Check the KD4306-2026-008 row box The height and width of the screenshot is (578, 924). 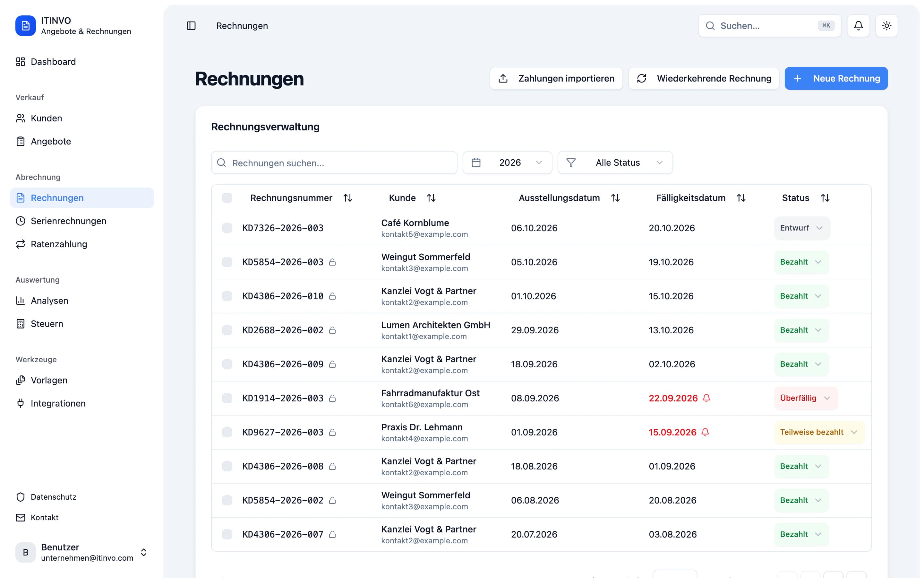point(227,466)
